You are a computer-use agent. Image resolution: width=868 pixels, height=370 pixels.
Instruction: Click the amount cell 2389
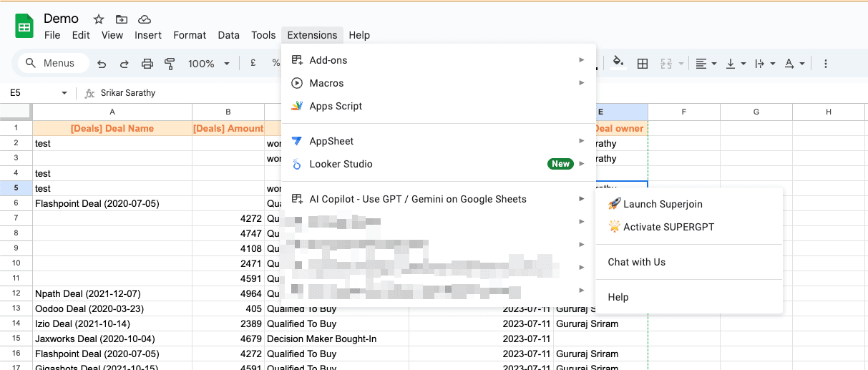[228, 323]
